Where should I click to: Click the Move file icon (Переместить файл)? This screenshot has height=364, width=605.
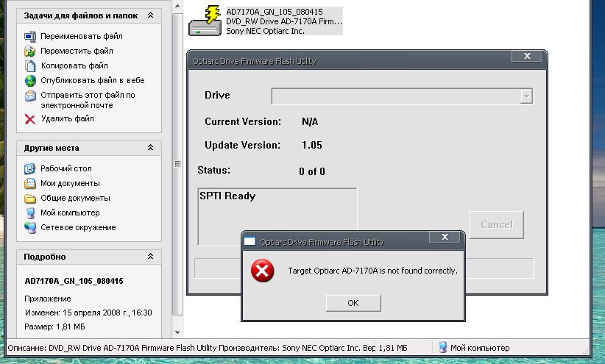30,51
